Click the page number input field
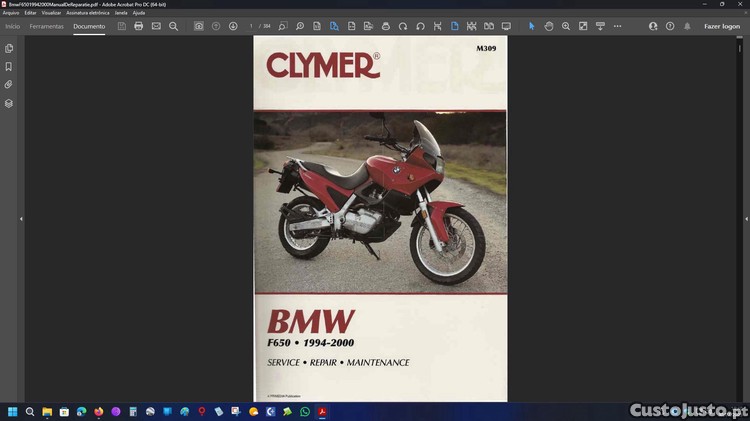The width and height of the screenshot is (750, 421). coord(252,26)
